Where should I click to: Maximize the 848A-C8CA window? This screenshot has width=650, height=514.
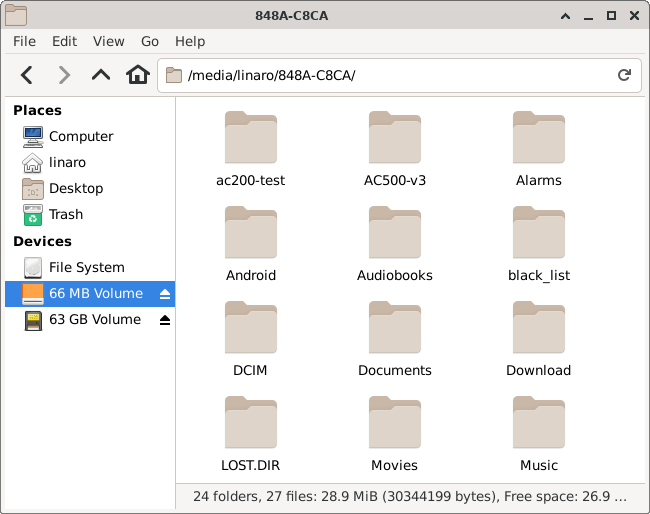pos(611,16)
